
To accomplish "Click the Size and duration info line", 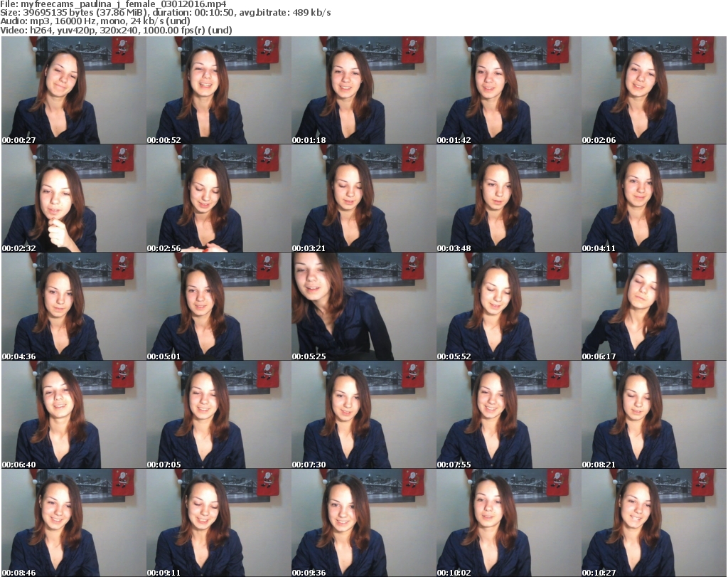I will pyautogui.click(x=166, y=13).
